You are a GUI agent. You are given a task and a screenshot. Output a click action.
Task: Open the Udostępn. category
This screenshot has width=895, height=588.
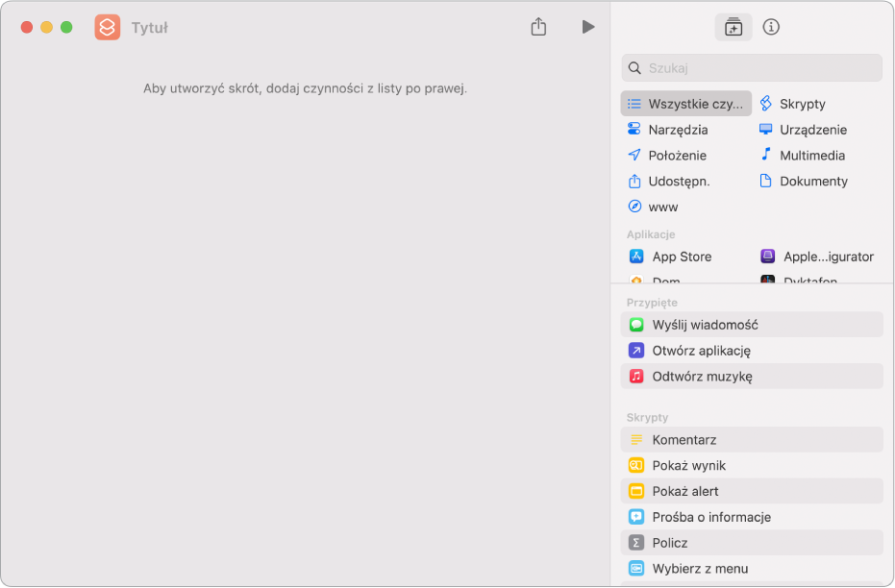679,182
